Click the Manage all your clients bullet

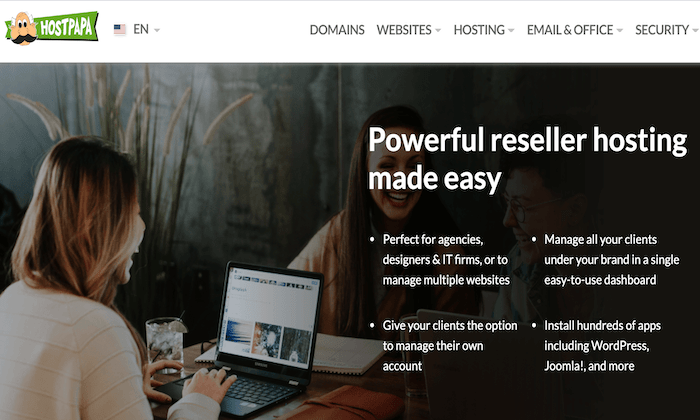pos(612,260)
